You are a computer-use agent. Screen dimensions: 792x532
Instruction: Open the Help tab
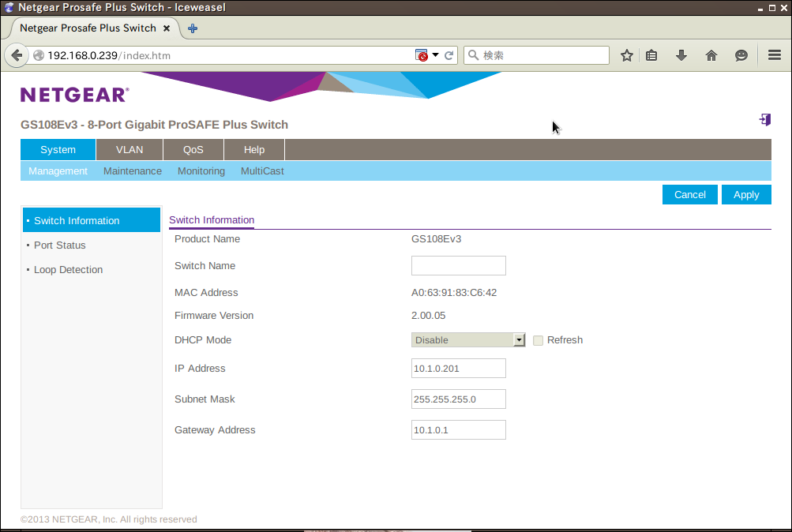click(254, 150)
